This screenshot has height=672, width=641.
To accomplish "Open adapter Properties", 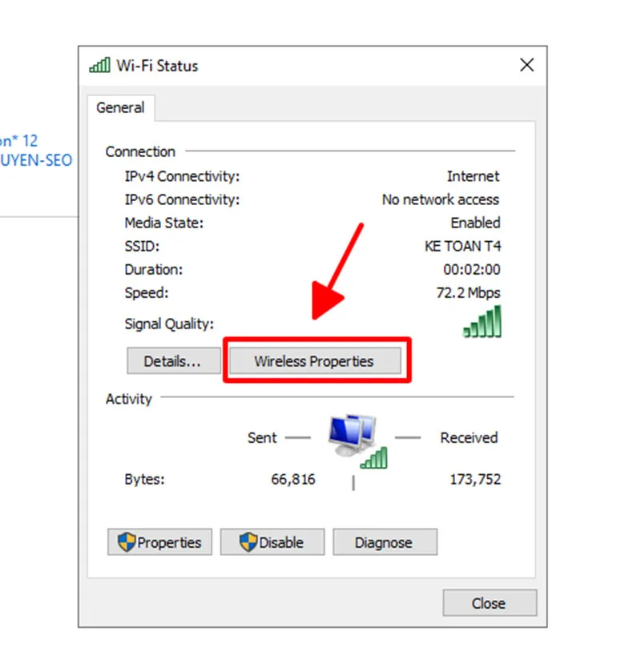I will (160, 542).
